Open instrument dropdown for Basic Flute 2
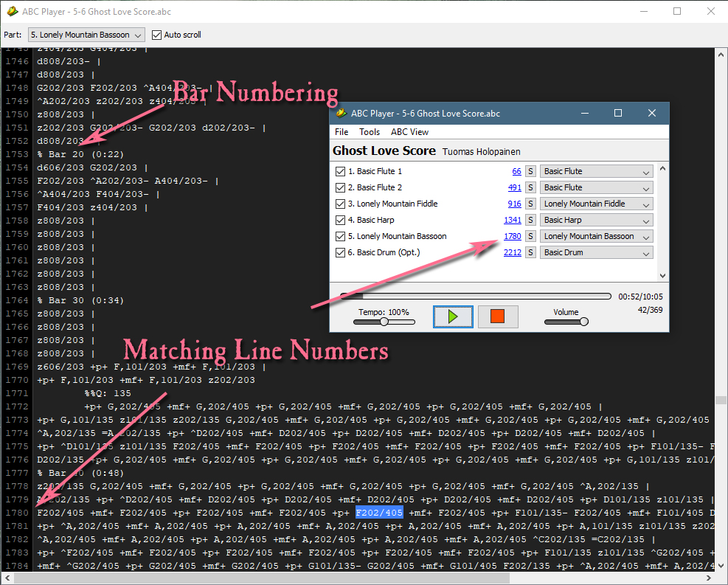Viewport: 728px width, 585px height. 596,187
